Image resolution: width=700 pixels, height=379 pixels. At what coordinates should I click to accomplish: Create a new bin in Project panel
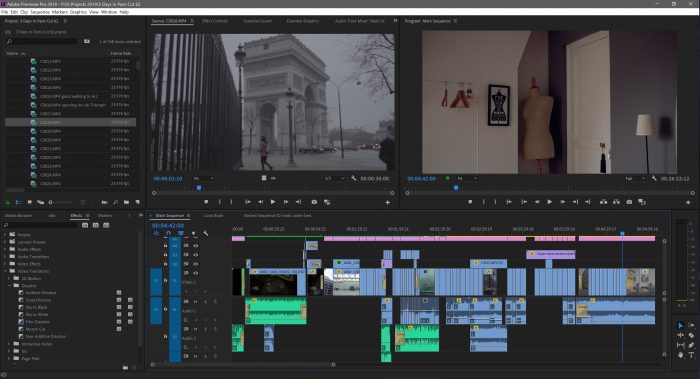[126, 202]
